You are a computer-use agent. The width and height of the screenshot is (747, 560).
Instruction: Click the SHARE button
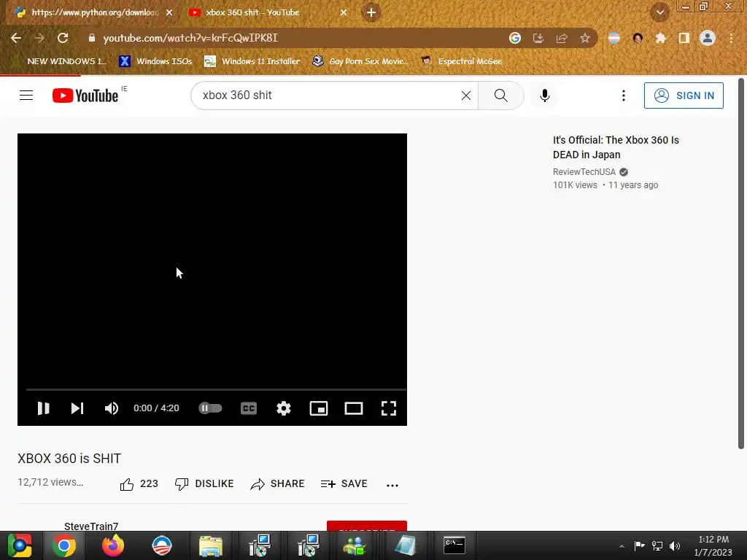(x=277, y=484)
